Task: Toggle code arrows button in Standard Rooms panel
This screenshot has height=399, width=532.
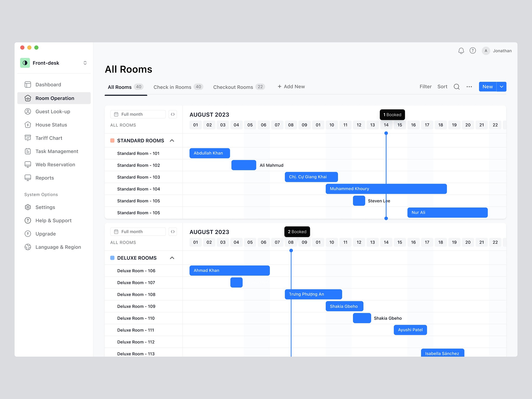Action: click(173, 114)
